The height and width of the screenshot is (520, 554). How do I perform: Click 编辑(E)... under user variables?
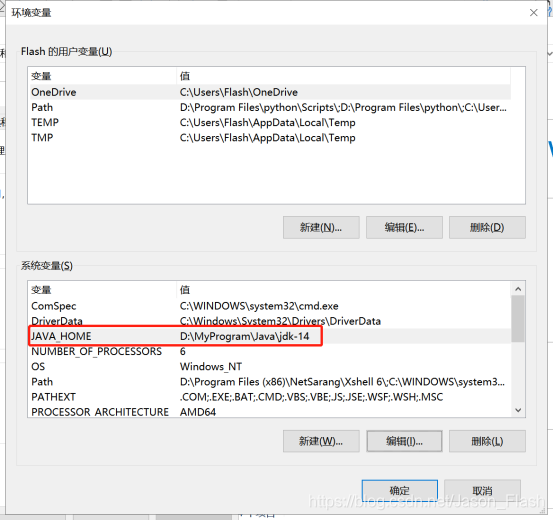coord(404,228)
